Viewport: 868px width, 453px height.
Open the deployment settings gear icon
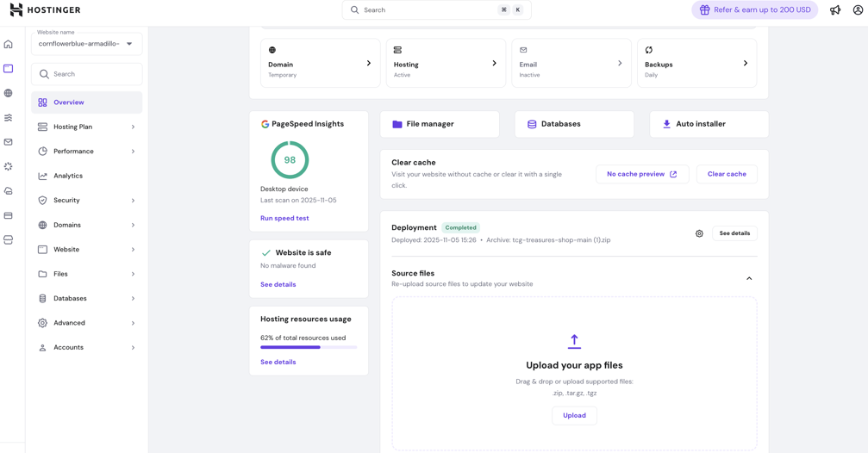tap(699, 233)
